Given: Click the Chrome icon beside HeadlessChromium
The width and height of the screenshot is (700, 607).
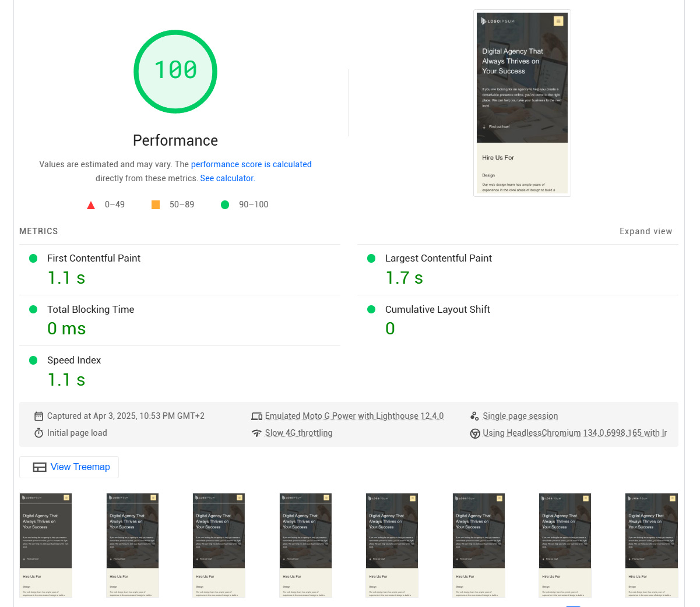Looking at the screenshot, I should pyautogui.click(x=475, y=433).
